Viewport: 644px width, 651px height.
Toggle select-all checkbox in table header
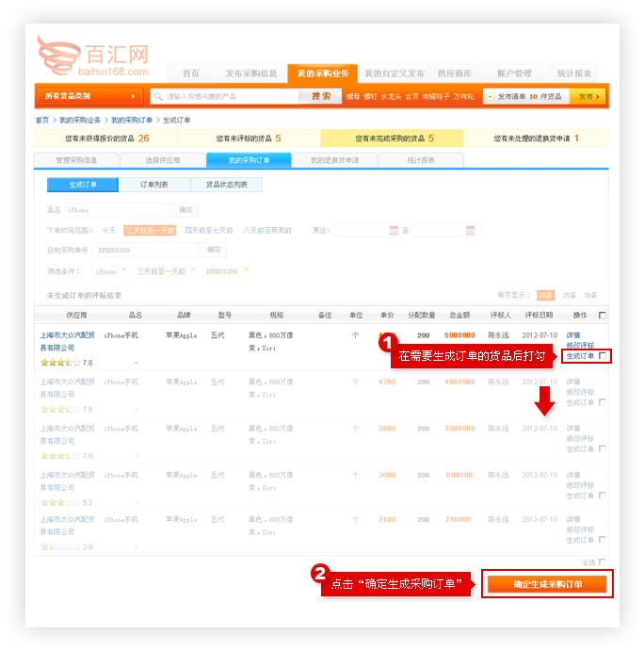[603, 315]
